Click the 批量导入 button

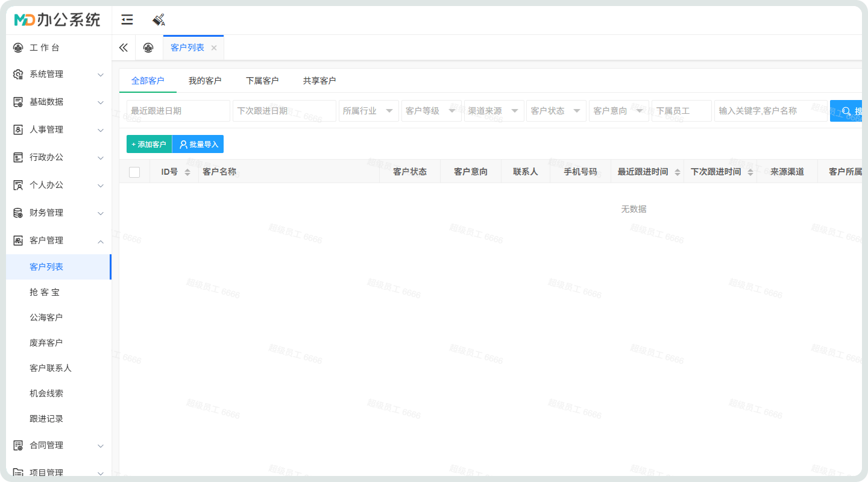point(198,145)
